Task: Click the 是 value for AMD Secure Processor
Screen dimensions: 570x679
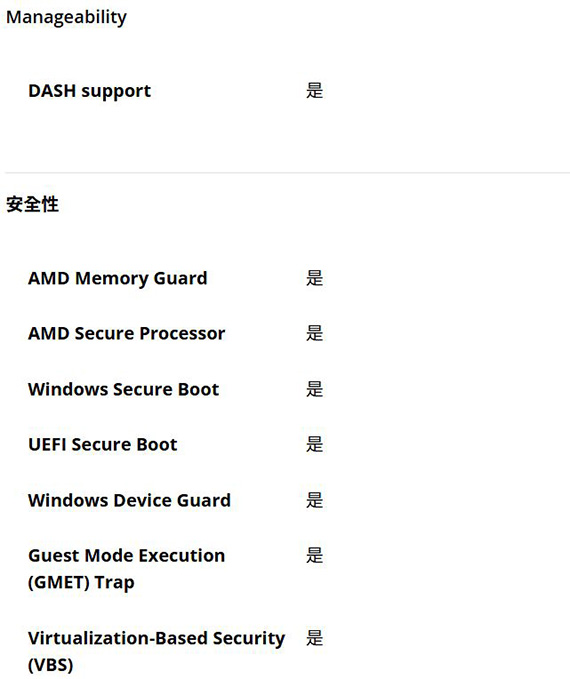Action: pos(314,333)
